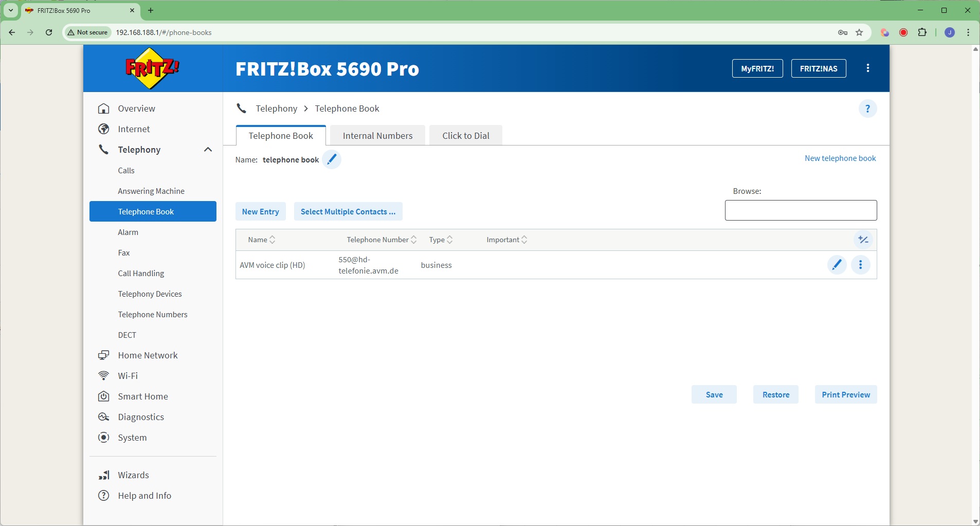Click the Restore button
Viewport: 980px width, 526px height.
pyautogui.click(x=776, y=394)
